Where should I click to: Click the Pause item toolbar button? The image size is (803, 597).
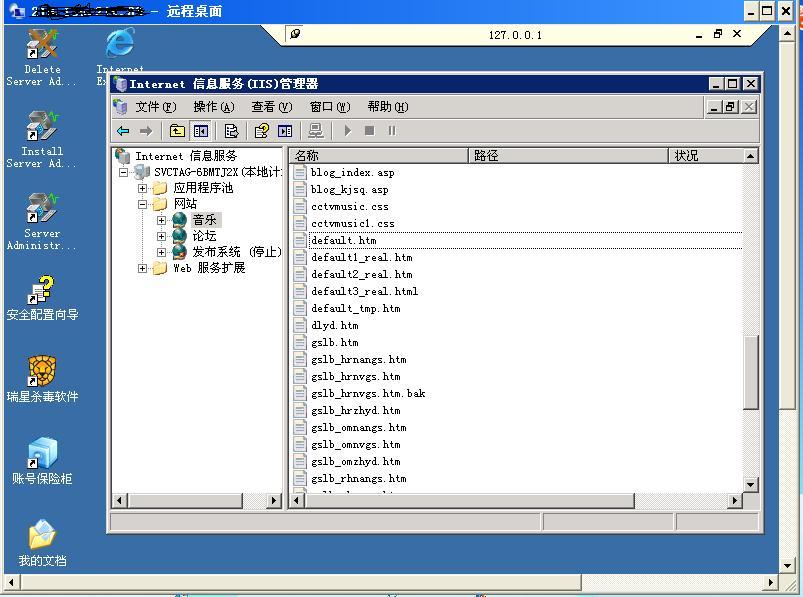tap(392, 131)
